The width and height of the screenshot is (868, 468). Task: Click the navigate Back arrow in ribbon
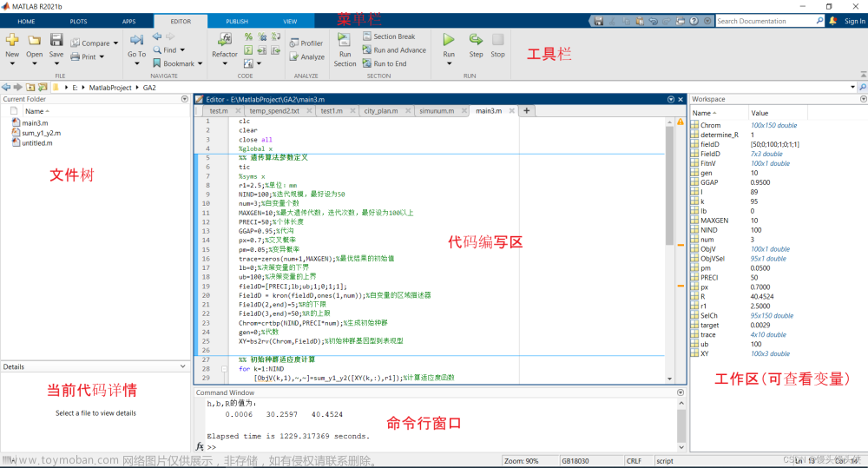coord(157,36)
